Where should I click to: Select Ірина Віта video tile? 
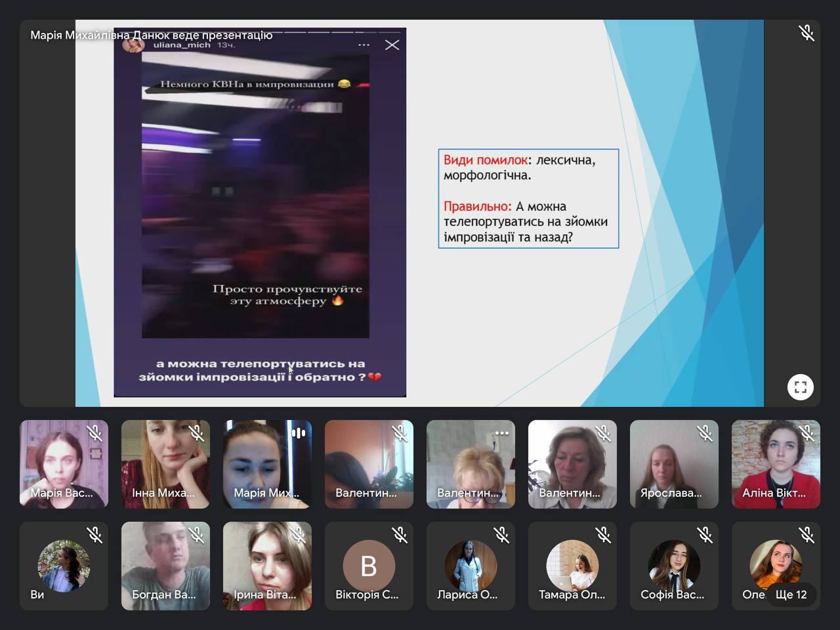[x=267, y=566]
